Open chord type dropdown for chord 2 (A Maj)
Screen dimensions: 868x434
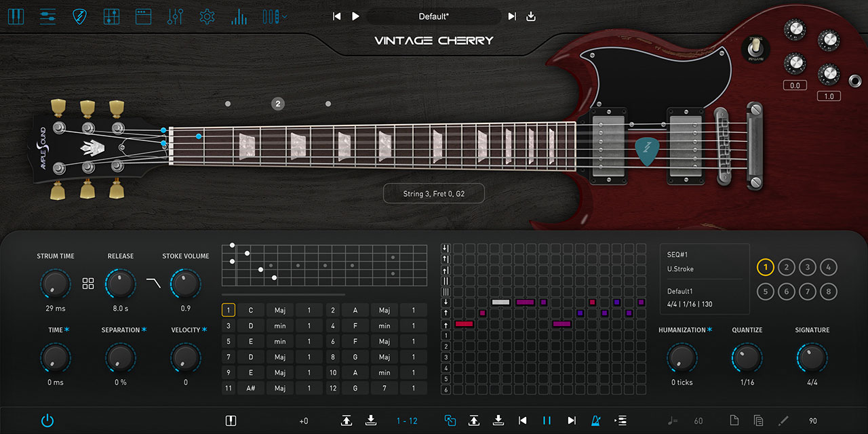pyautogui.click(x=384, y=311)
